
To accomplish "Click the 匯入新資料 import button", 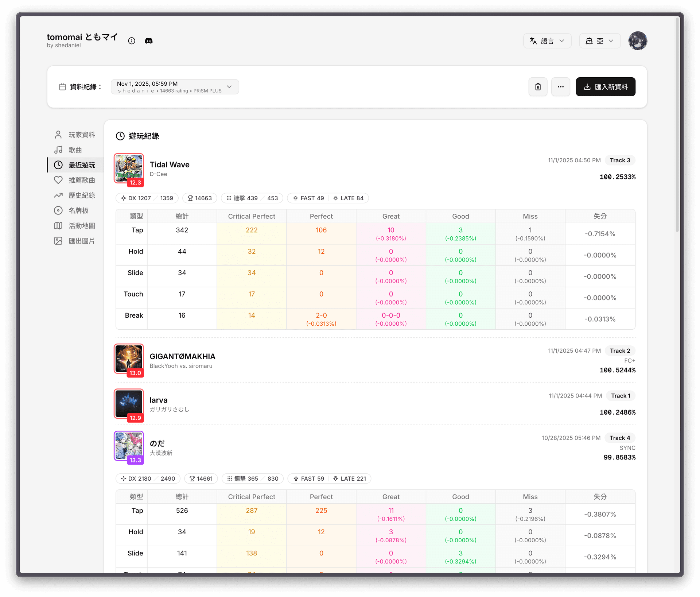I will [x=605, y=87].
